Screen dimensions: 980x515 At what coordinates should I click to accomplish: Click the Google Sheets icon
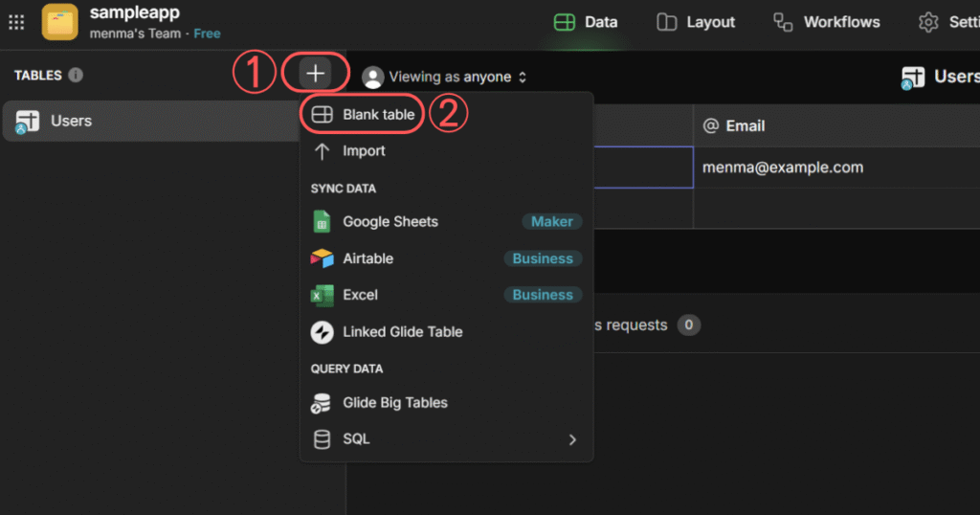(322, 222)
